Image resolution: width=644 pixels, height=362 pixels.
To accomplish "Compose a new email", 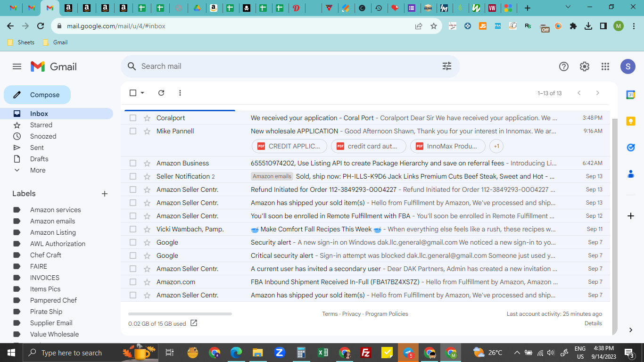I will point(37,95).
